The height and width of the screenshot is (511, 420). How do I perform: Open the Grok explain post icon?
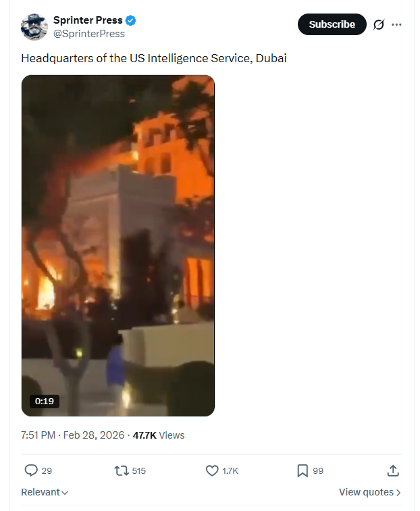click(379, 24)
